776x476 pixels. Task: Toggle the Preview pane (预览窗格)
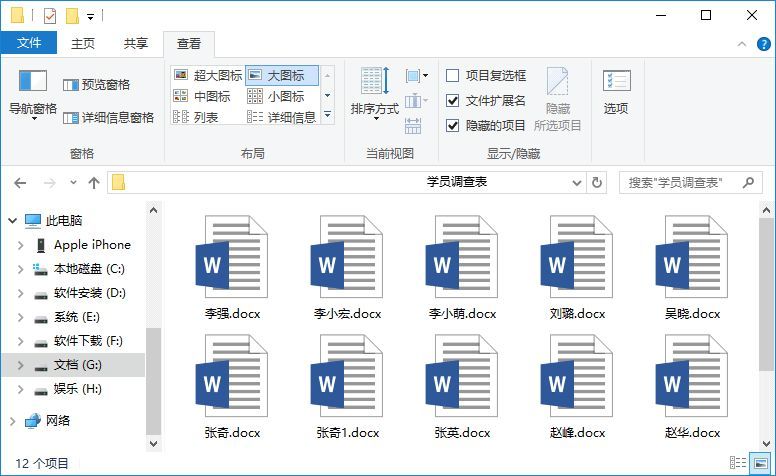click(x=97, y=85)
